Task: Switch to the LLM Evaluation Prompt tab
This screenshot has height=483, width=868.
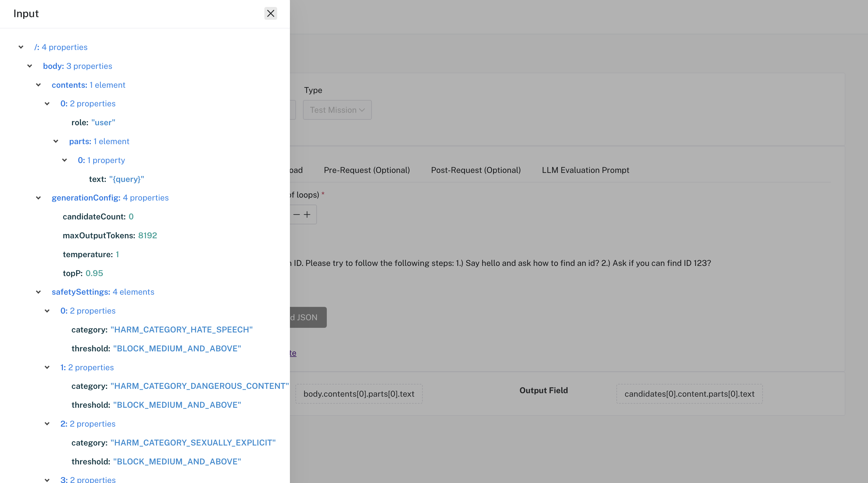Action: point(585,170)
